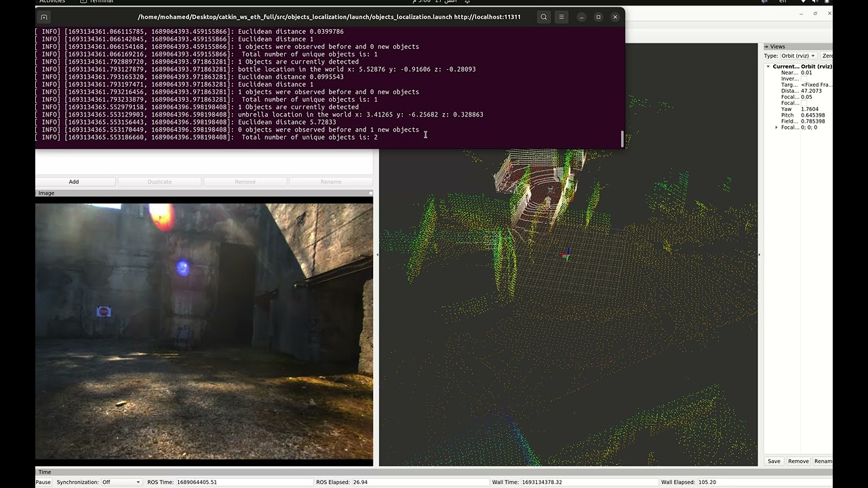Click the ROS Elapsed value field
Viewport: 868px width, 488px height.
click(420, 482)
